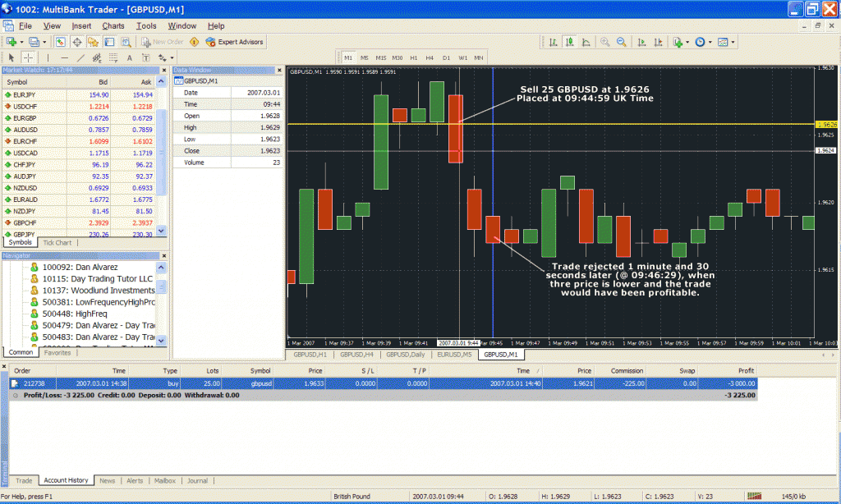The image size is (841, 504).
Task: Select the Equidistant Channel tool
Action: [x=97, y=57]
